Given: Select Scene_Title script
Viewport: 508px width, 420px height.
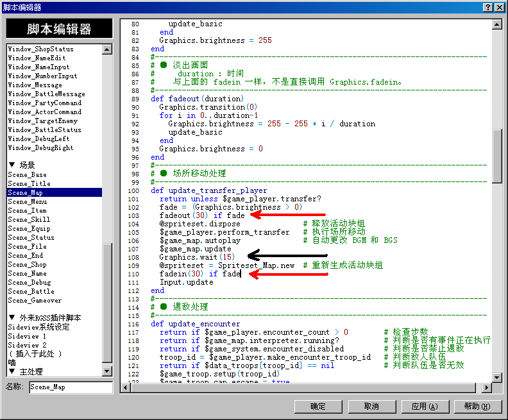Looking at the screenshot, I should point(29,184).
